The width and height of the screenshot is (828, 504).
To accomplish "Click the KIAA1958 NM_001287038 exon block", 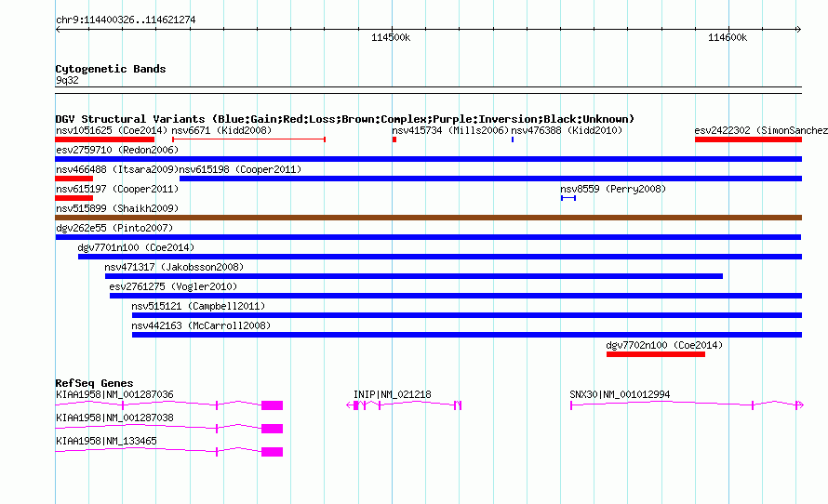I will pyautogui.click(x=272, y=429).
